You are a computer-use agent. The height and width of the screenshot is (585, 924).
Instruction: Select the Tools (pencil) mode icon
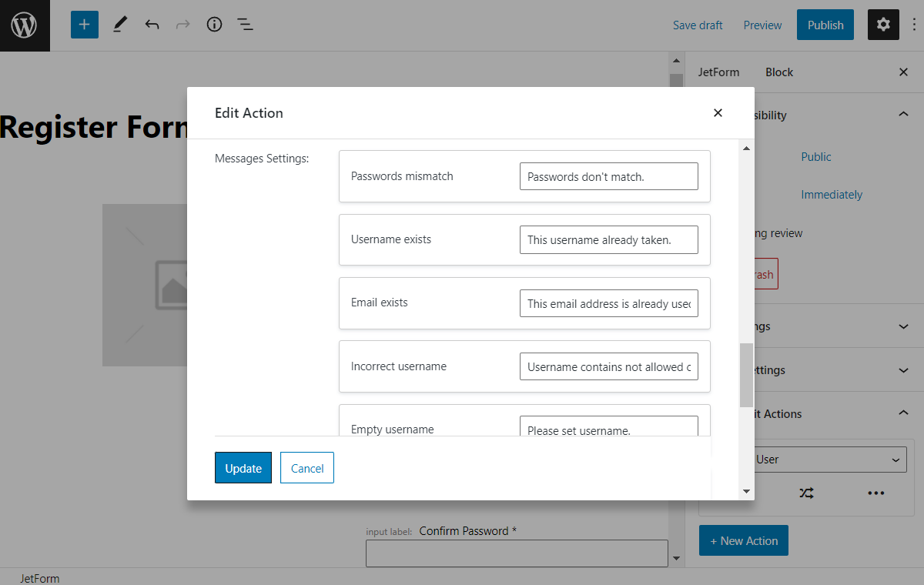point(119,25)
